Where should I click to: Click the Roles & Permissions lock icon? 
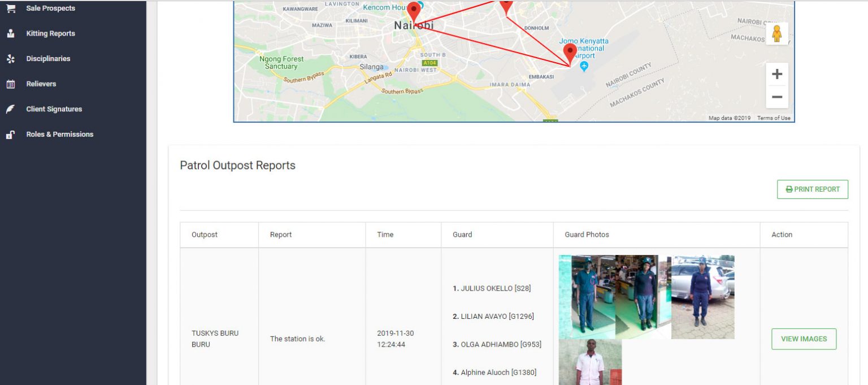tap(11, 135)
